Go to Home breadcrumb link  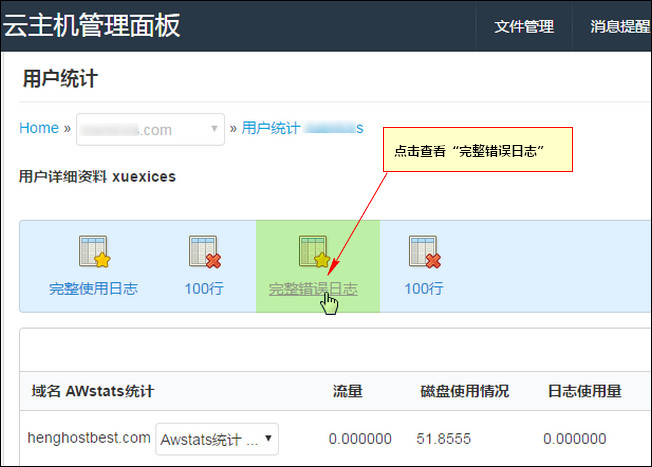[39, 128]
